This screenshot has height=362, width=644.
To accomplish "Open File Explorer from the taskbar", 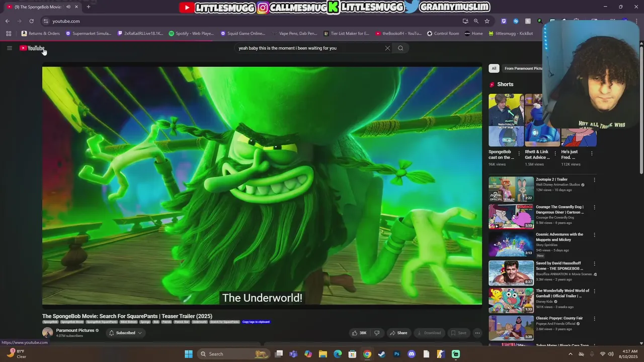I will (x=323, y=354).
